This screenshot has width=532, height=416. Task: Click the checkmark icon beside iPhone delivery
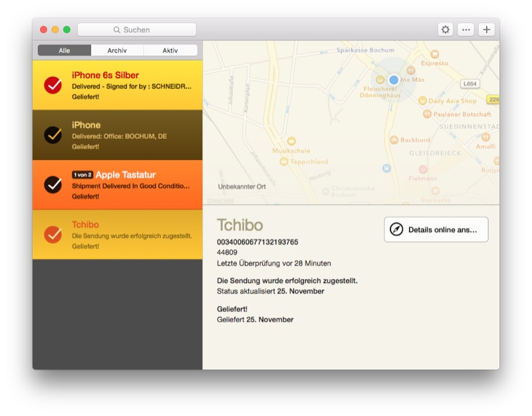[x=53, y=135]
